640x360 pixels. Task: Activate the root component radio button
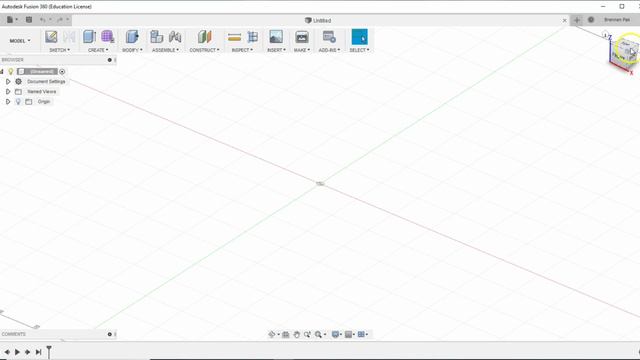pos(62,71)
